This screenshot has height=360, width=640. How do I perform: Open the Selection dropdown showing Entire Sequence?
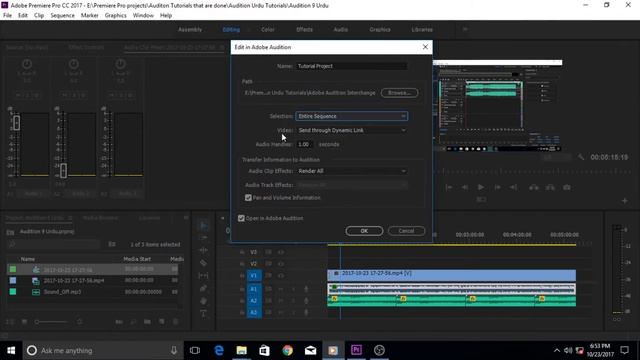pyautogui.click(x=351, y=116)
